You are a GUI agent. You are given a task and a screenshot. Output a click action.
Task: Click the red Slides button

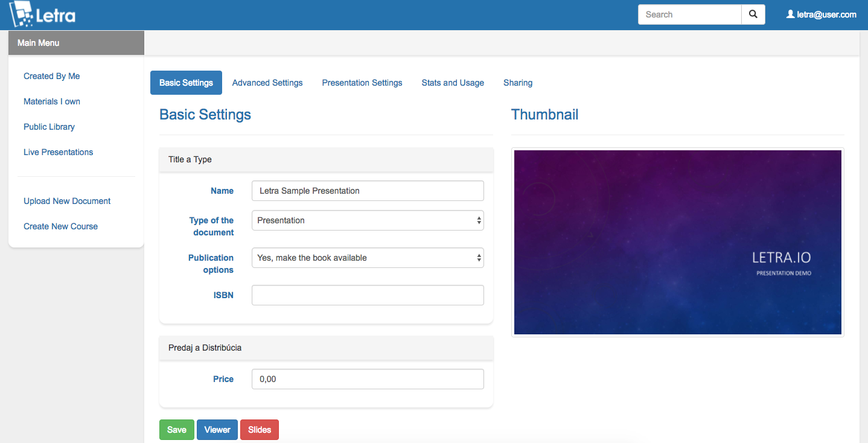(x=260, y=430)
